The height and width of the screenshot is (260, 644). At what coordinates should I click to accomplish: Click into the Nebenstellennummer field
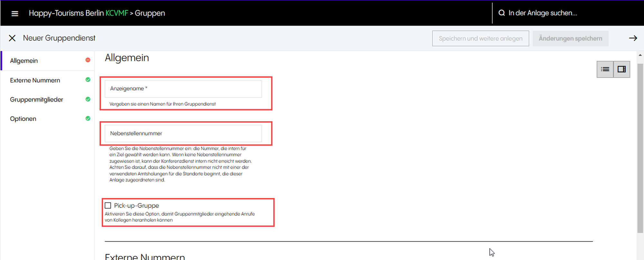click(x=183, y=134)
